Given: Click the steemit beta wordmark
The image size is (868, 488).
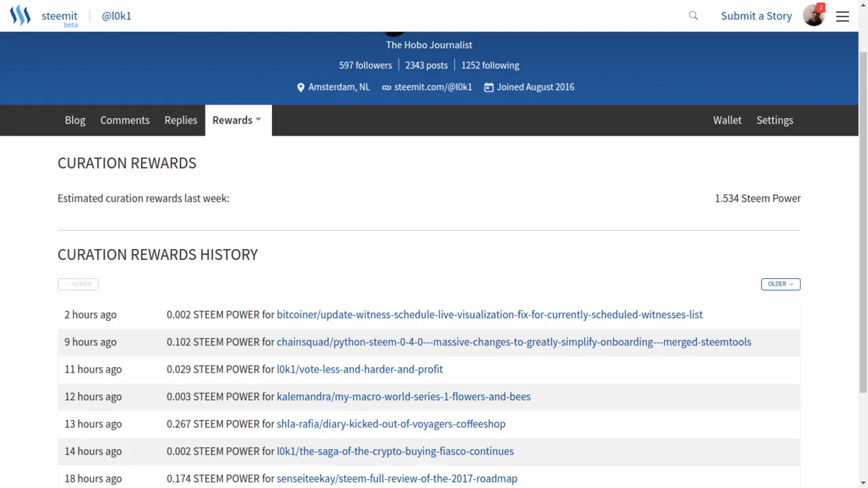Looking at the screenshot, I should point(60,18).
